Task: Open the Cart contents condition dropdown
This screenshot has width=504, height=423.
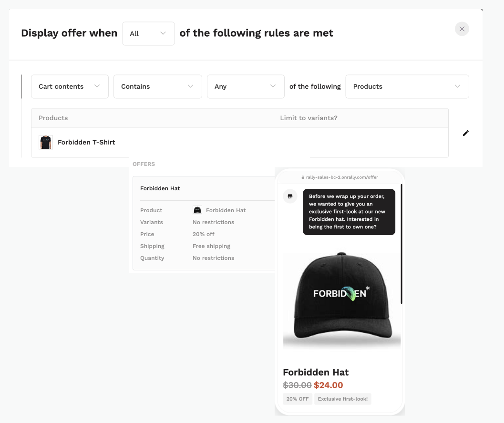Action: click(70, 86)
